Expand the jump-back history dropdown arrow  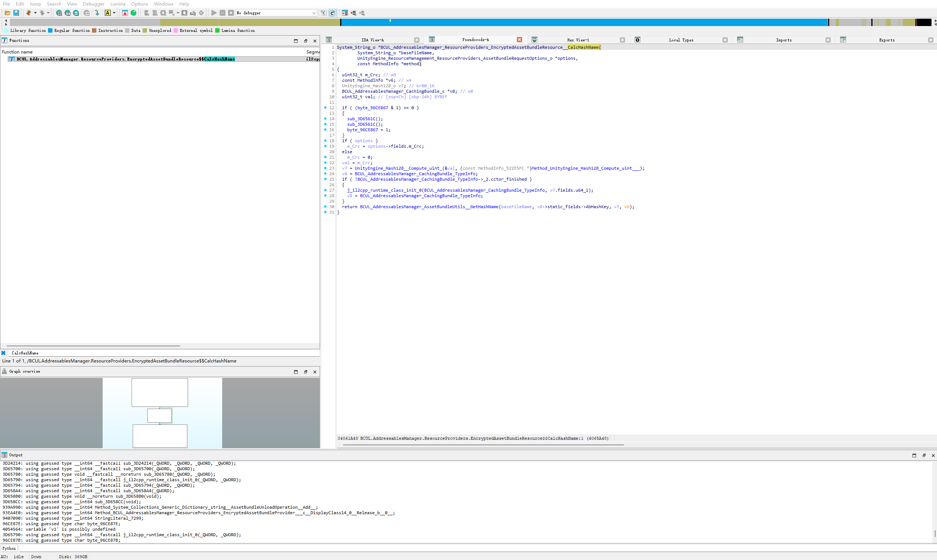(35, 13)
